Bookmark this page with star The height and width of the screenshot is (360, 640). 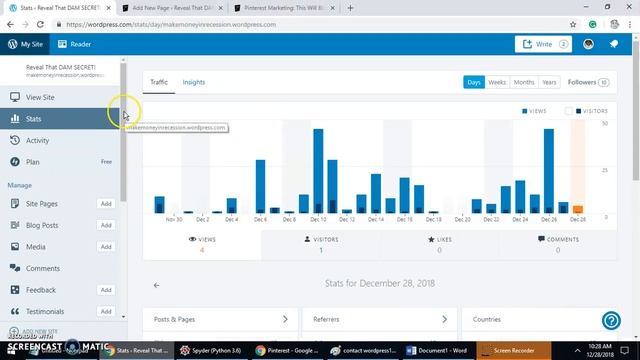[x=573, y=24]
